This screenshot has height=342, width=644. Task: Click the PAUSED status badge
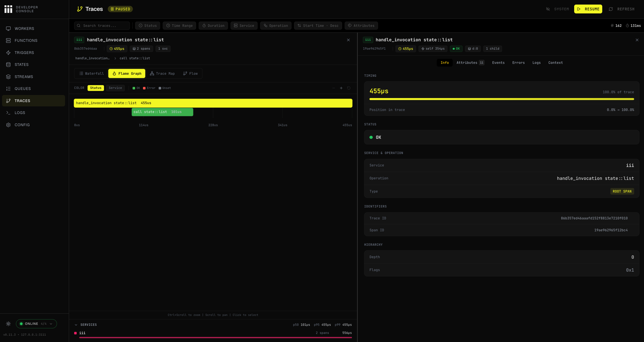click(120, 9)
